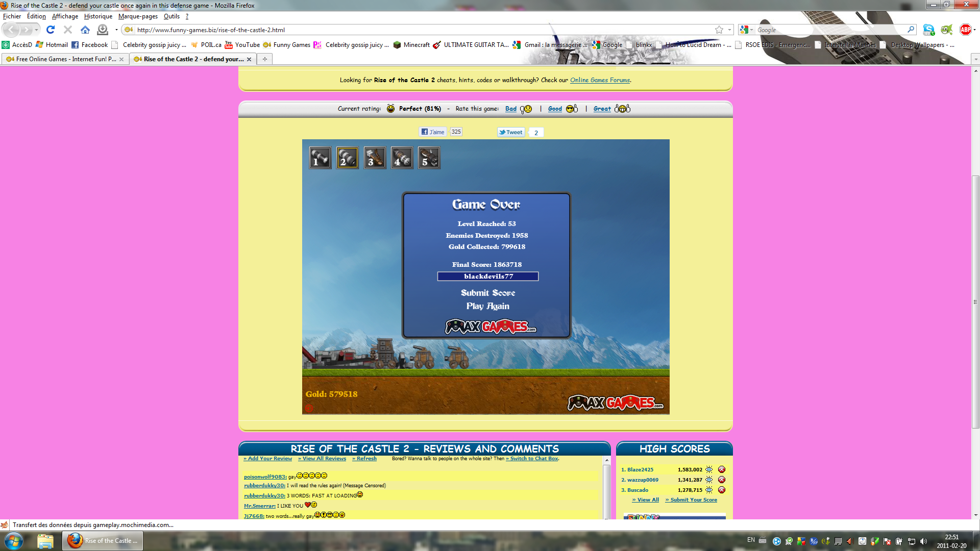Viewport: 980px width, 551px height.
Task: Switch to Free Online Games tab
Action: tap(65, 59)
